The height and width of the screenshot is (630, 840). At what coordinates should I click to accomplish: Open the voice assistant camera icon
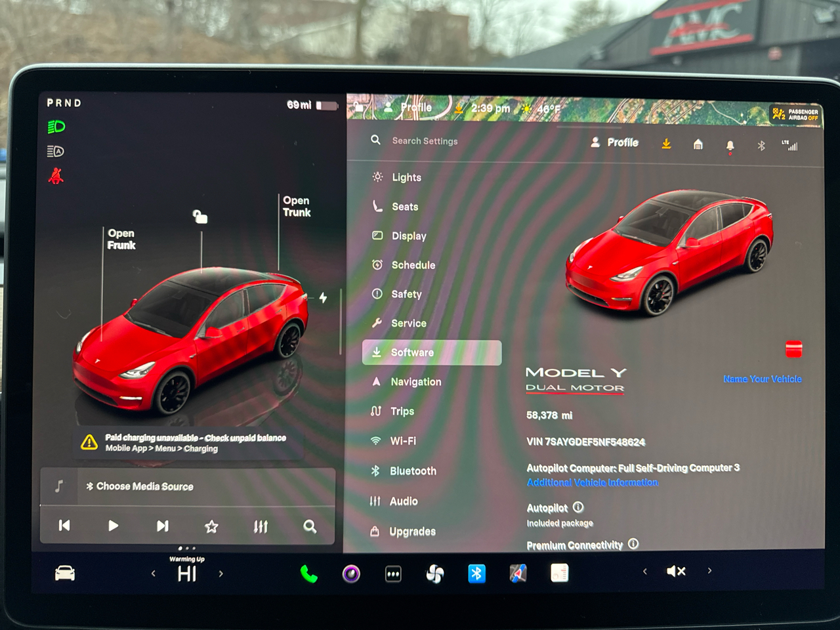point(351,574)
